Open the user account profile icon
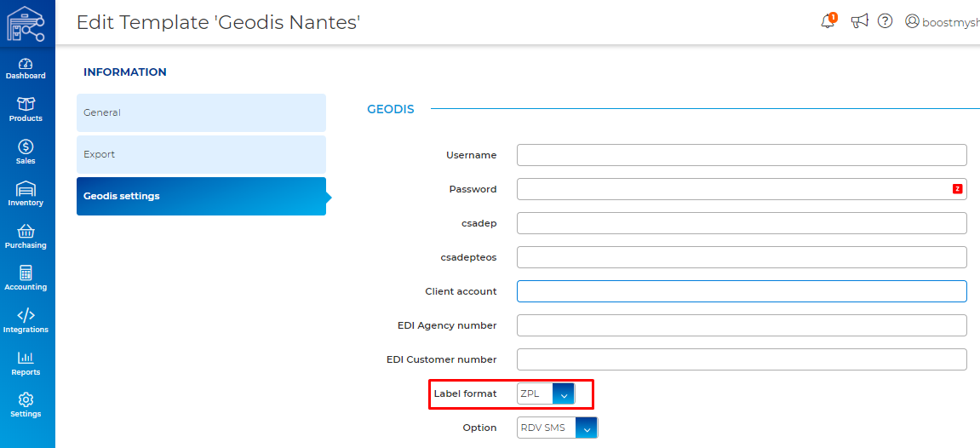Image resolution: width=980 pixels, height=448 pixels. [x=913, y=21]
